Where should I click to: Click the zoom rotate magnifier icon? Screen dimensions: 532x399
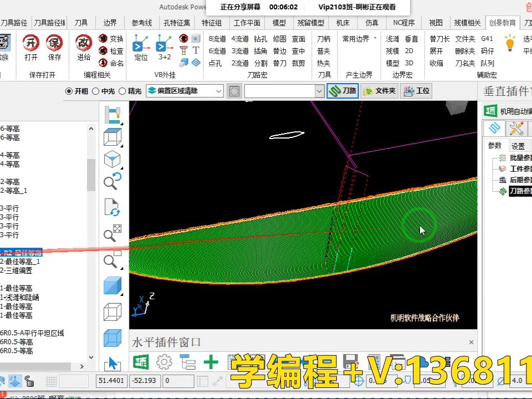point(112,181)
